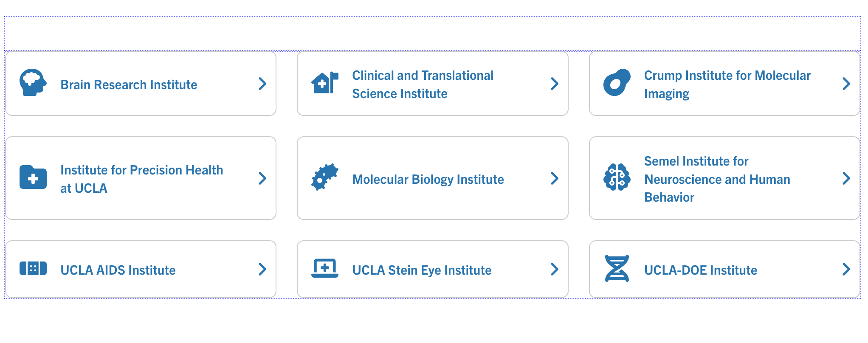868x343 pixels.
Task: Click the chevron arrow on UCLA Stein Eye Institute card
Action: [554, 269]
